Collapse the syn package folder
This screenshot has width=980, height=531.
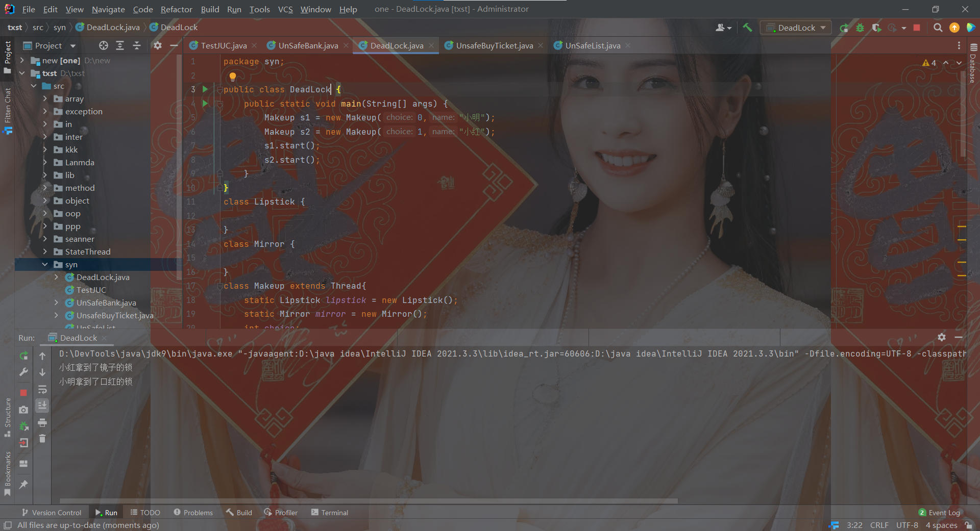pos(45,264)
